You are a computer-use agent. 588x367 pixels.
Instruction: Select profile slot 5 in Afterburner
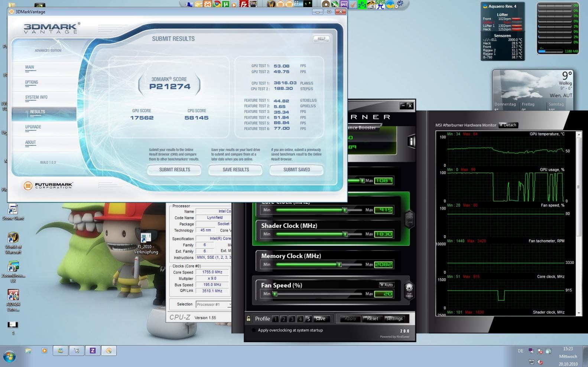[308, 319]
